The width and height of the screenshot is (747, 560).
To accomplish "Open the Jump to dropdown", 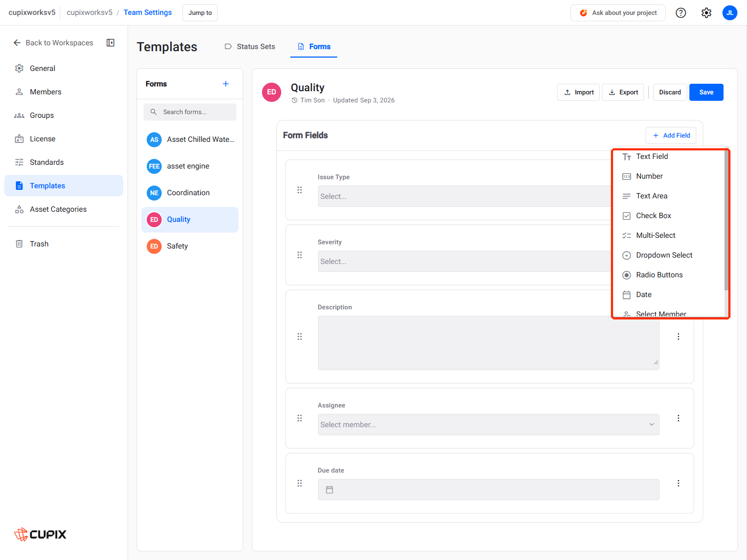I will tap(200, 13).
